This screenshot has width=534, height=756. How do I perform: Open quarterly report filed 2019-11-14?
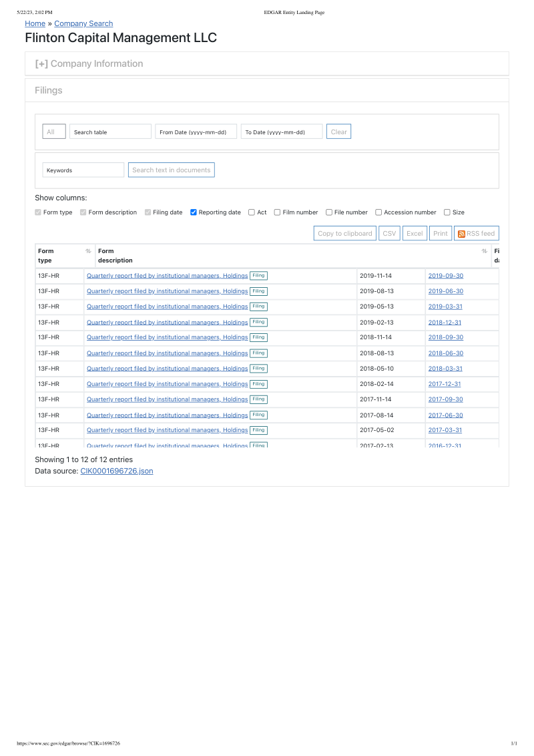tap(168, 276)
